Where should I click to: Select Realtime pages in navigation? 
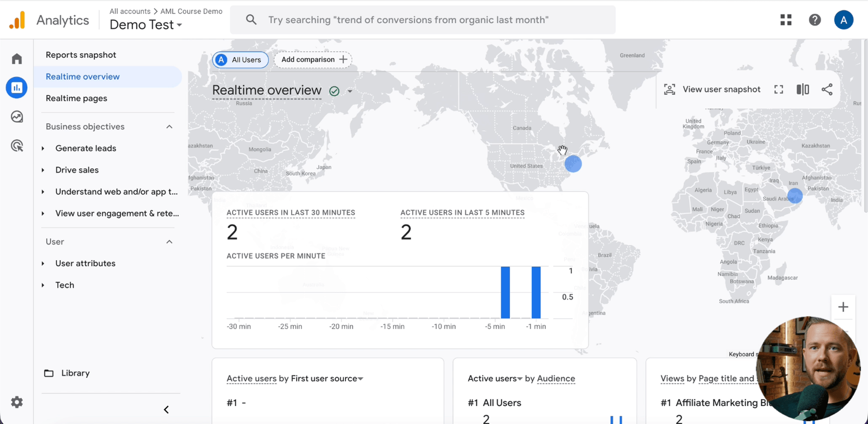coord(76,98)
